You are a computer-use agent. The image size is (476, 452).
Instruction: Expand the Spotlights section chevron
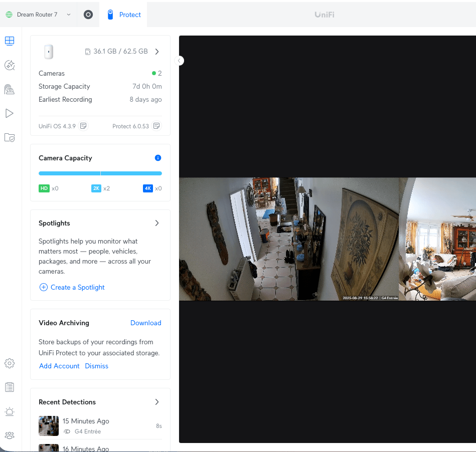pos(157,223)
